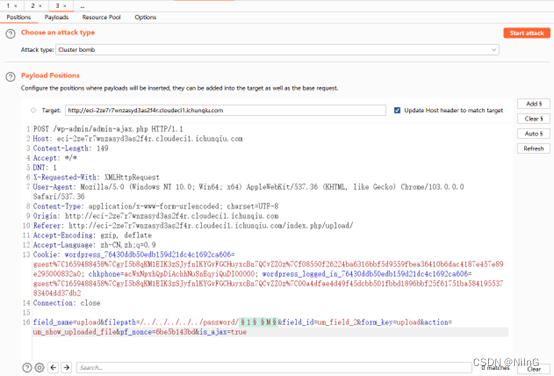Click the POST /wp-admin/admin-ajax.php request line

click(108, 129)
